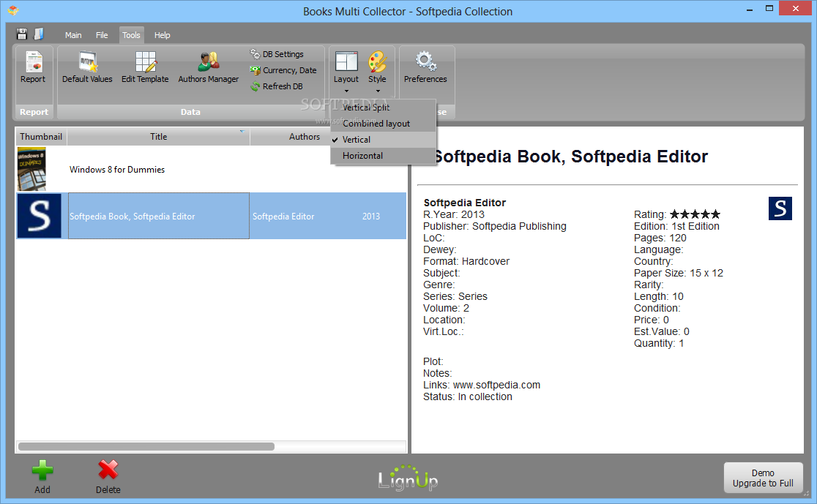Click the details pane book title heading

570,157
